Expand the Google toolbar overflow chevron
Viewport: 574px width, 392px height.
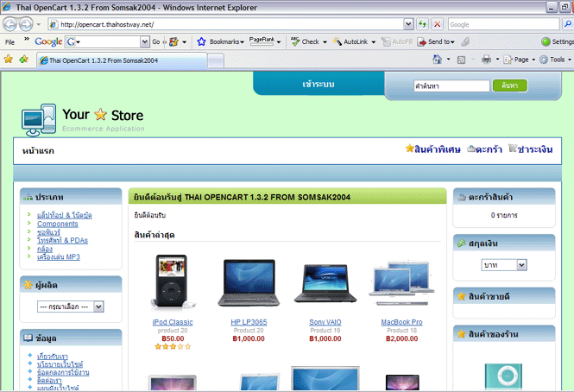[x=27, y=39]
